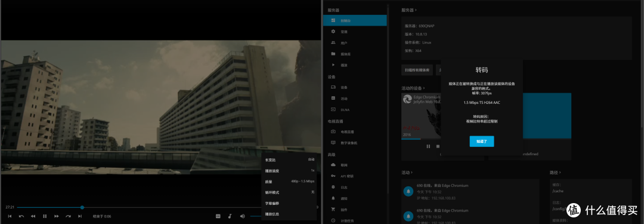Open API 密钥 keys in sidebar

point(355,176)
